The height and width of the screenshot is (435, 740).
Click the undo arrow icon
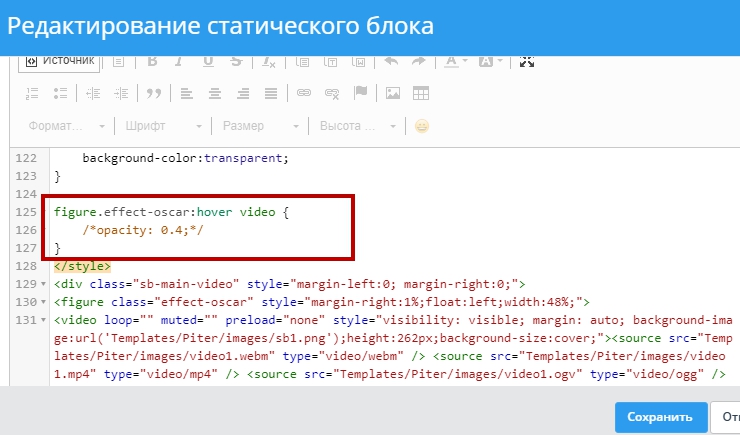[x=391, y=61]
